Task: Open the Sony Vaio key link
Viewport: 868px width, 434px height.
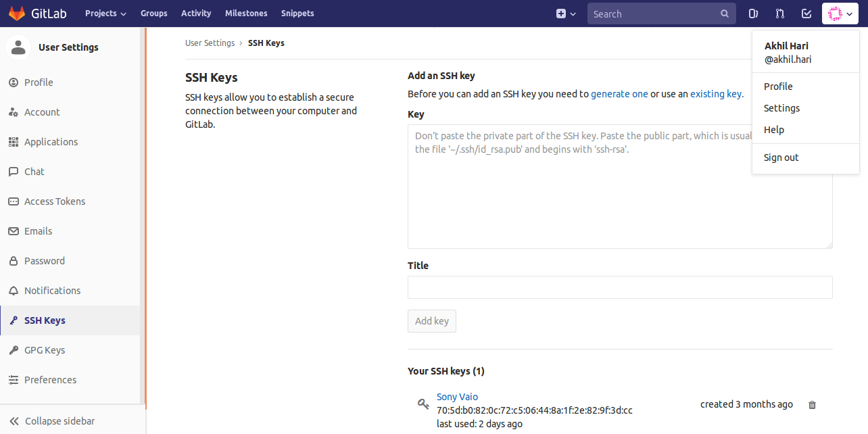Action: pyautogui.click(x=457, y=397)
